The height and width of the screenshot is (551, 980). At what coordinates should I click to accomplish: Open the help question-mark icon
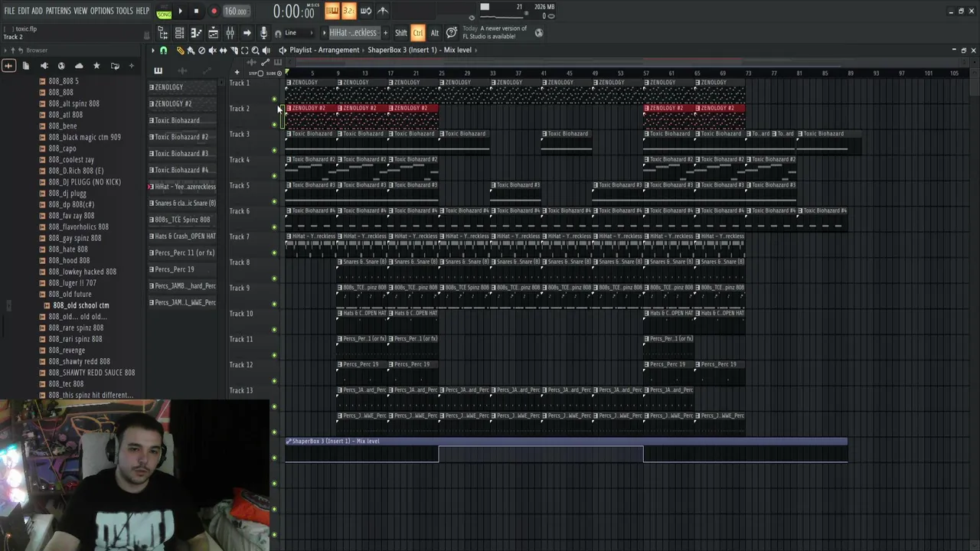pyautogui.click(x=451, y=33)
